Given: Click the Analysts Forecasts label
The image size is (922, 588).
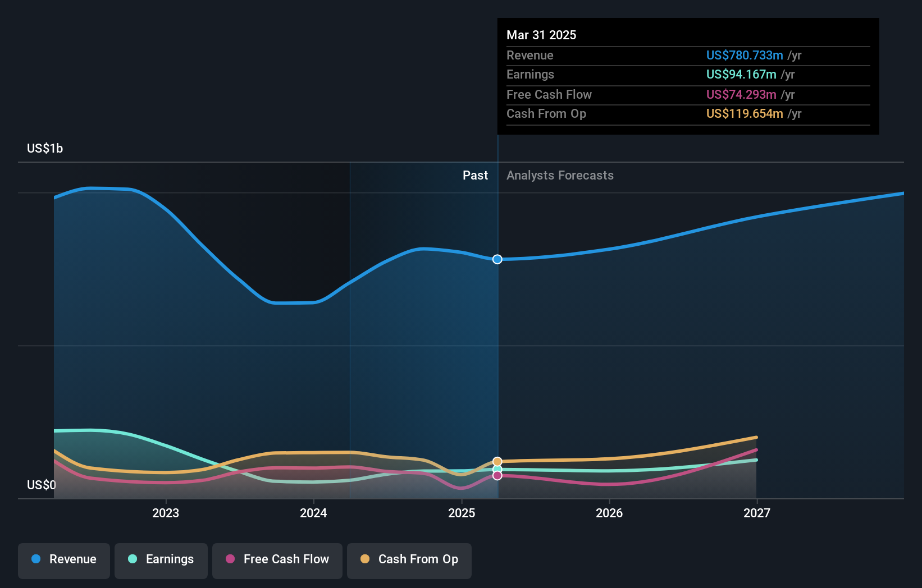Looking at the screenshot, I should click(560, 175).
